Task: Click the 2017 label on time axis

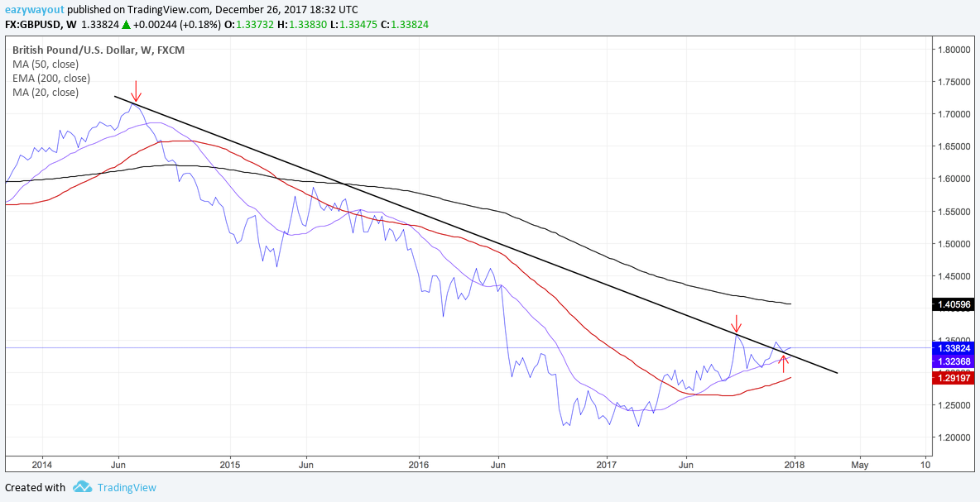Action: point(606,465)
